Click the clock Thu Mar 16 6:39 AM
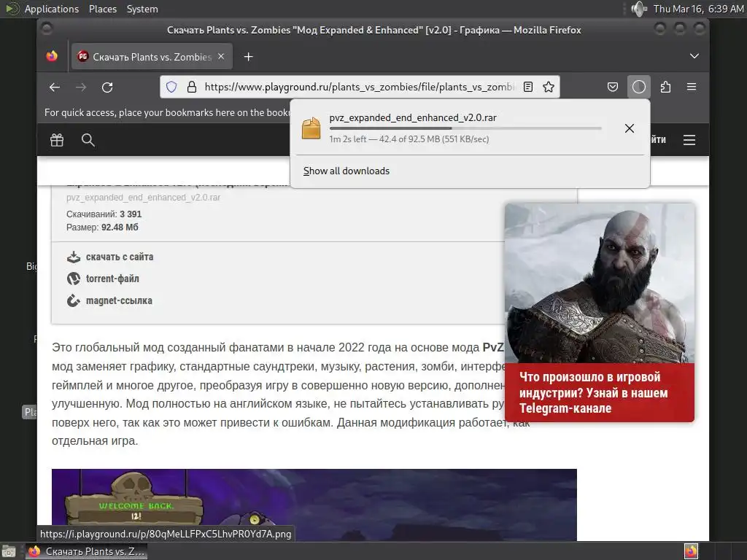Screen dimensions: 747x560 (698, 9)
